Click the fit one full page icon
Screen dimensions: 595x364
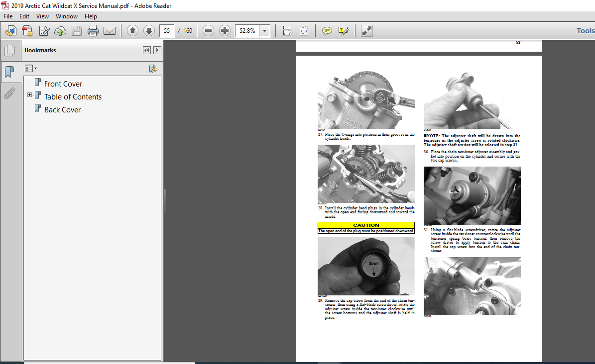(x=304, y=31)
